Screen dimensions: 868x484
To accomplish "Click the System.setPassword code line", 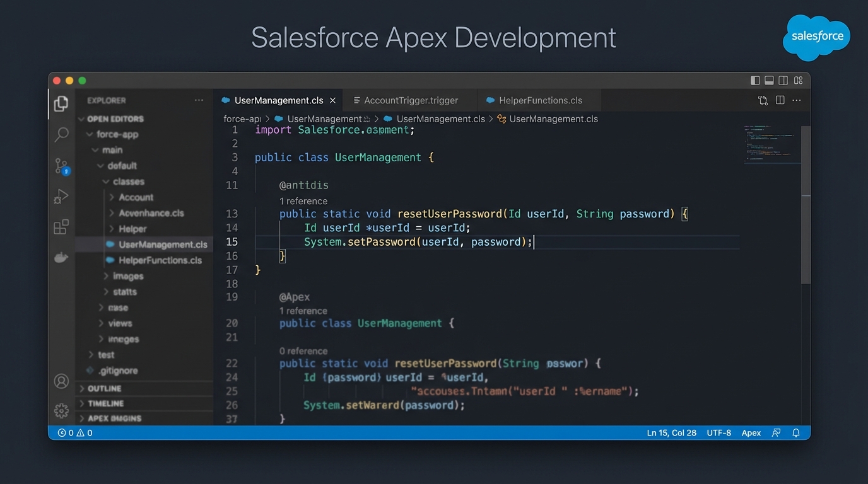I will [419, 242].
